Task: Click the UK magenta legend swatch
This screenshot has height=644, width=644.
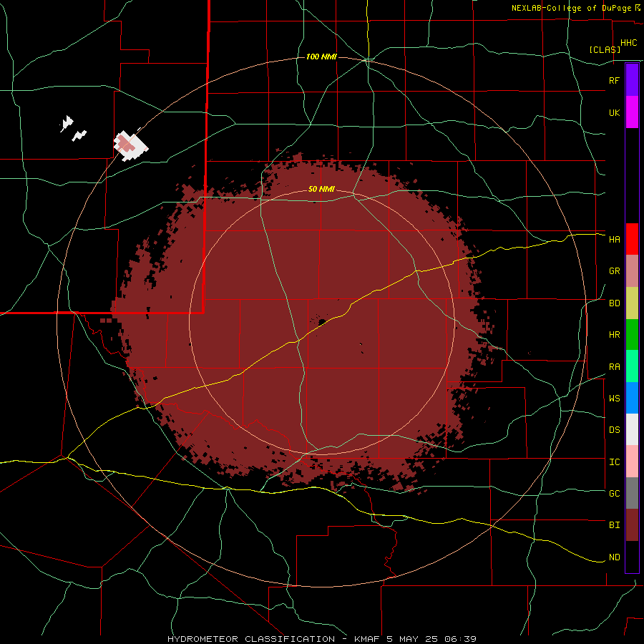Action: (632, 112)
